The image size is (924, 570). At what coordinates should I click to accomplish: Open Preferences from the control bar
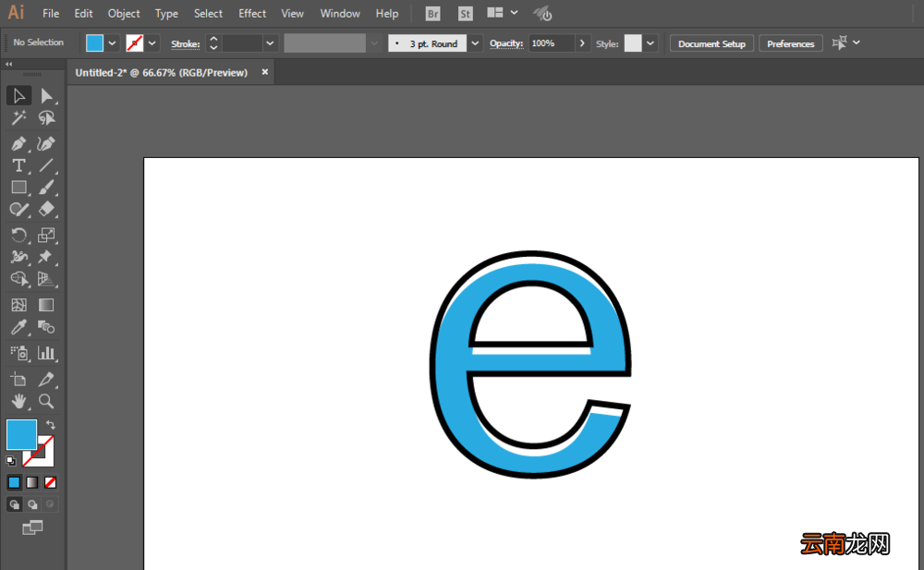(x=790, y=43)
